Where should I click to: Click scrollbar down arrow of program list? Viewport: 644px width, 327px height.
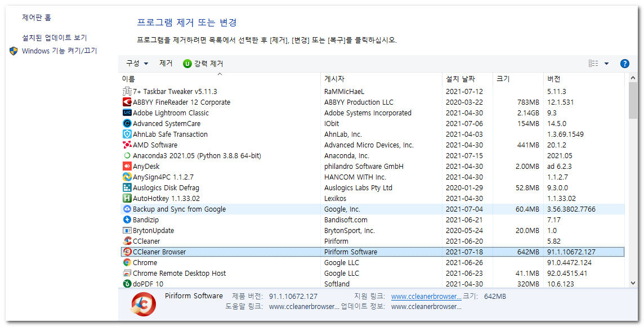click(633, 283)
